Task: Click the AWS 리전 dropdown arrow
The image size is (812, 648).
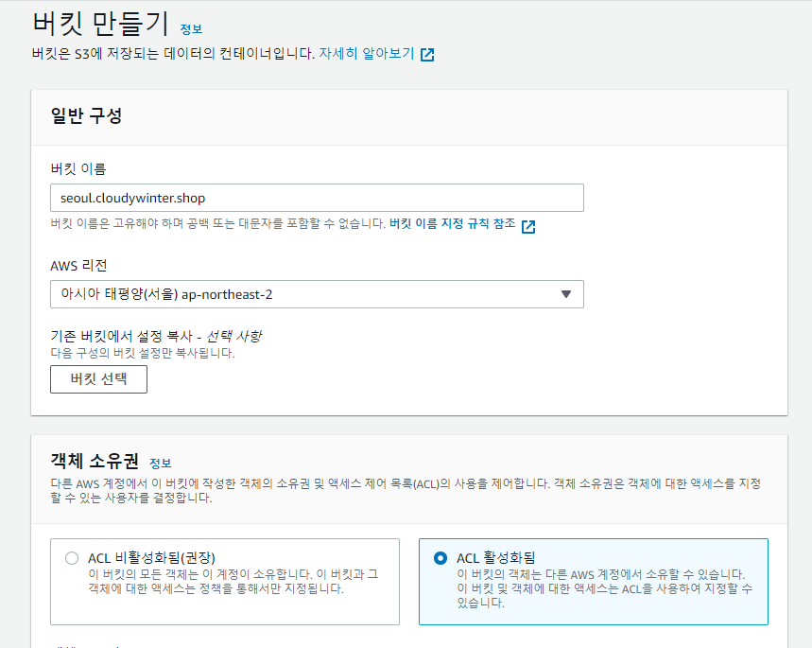Action: pos(566,294)
